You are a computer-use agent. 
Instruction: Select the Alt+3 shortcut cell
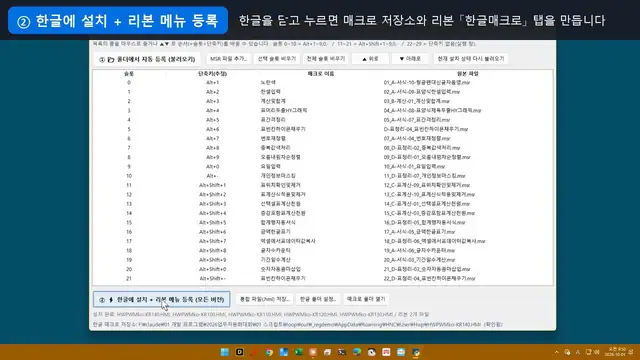click(213, 101)
